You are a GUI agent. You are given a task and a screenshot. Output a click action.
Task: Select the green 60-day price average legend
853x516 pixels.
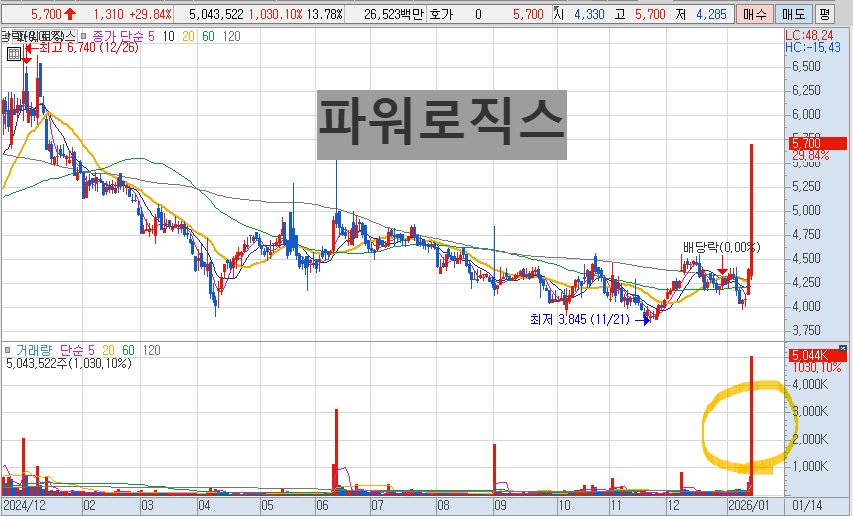click(208, 36)
